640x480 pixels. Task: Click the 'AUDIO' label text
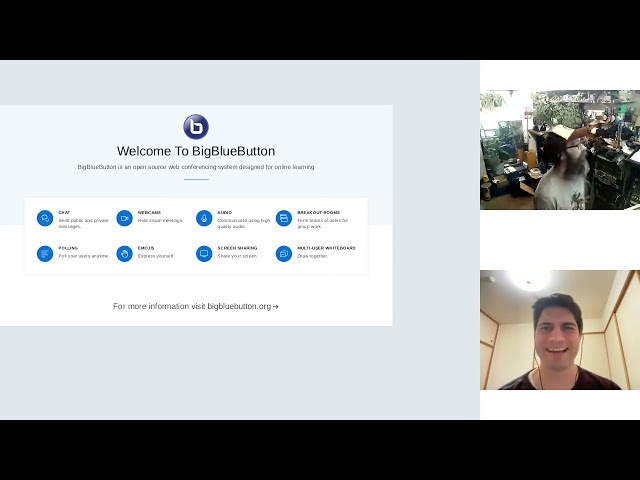pyautogui.click(x=224, y=213)
